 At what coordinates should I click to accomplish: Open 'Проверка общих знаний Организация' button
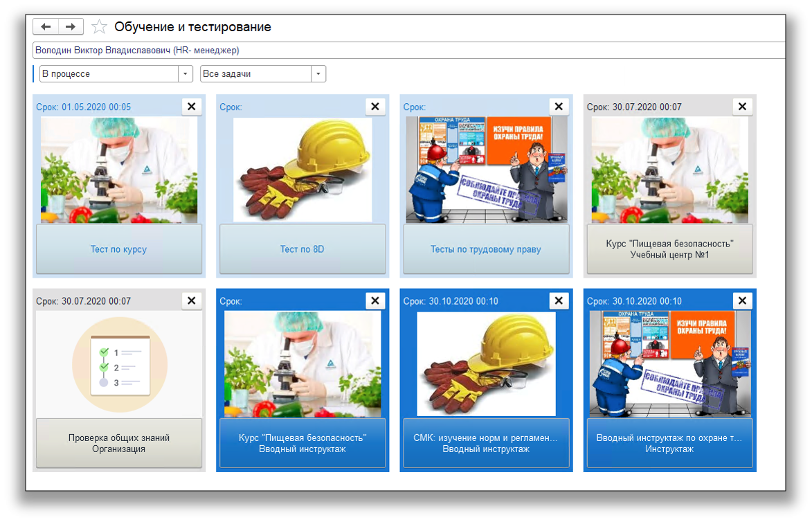pos(119,443)
